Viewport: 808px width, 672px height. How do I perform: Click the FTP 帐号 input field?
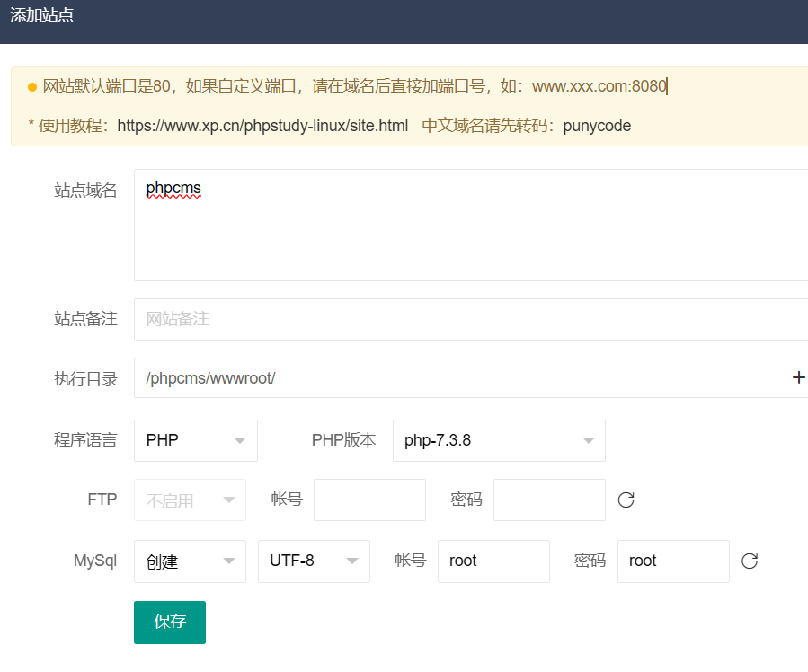[369, 500]
